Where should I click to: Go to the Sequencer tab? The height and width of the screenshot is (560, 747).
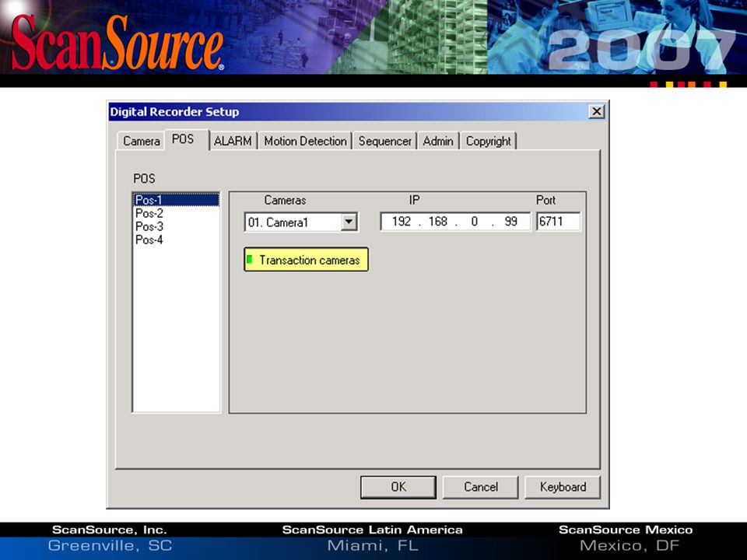tap(384, 141)
